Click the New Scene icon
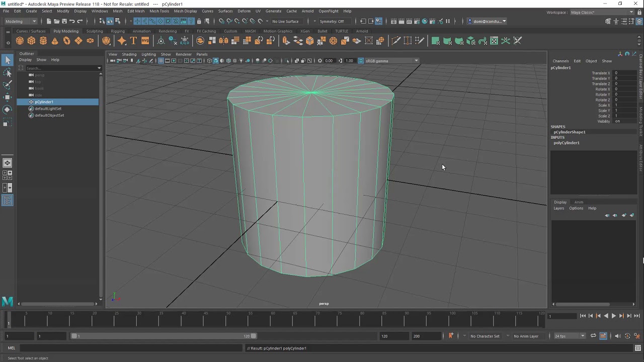This screenshot has width=644, height=362. point(49,21)
